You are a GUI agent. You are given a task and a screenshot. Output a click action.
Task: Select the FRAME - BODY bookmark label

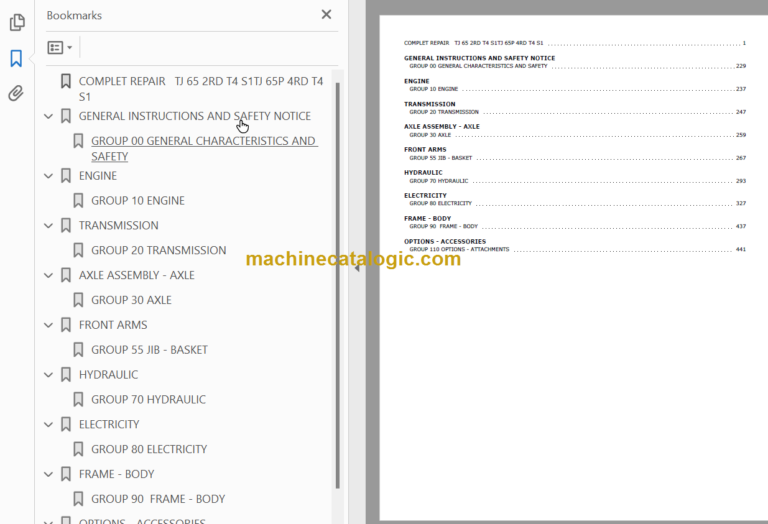[117, 474]
